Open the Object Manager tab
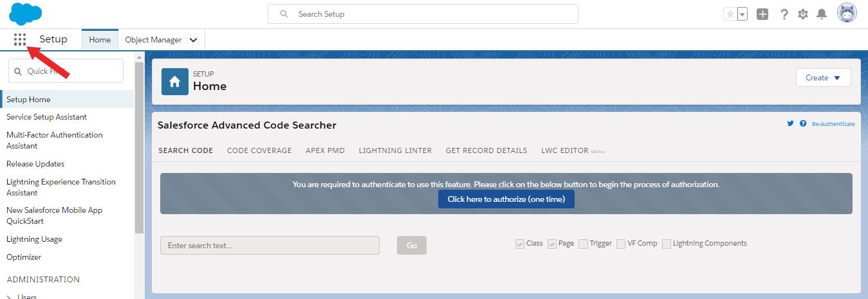The height and width of the screenshot is (299, 868). pyautogui.click(x=153, y=40)
